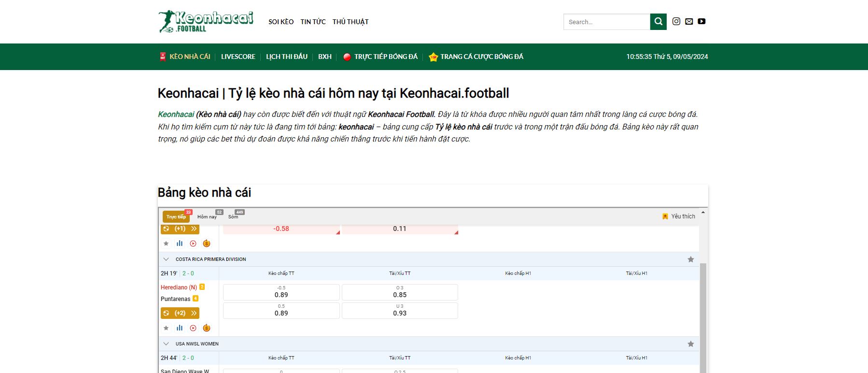Favorite the Costa Rica Primera Division league
The image size is (868, 373).
[690, 259]
